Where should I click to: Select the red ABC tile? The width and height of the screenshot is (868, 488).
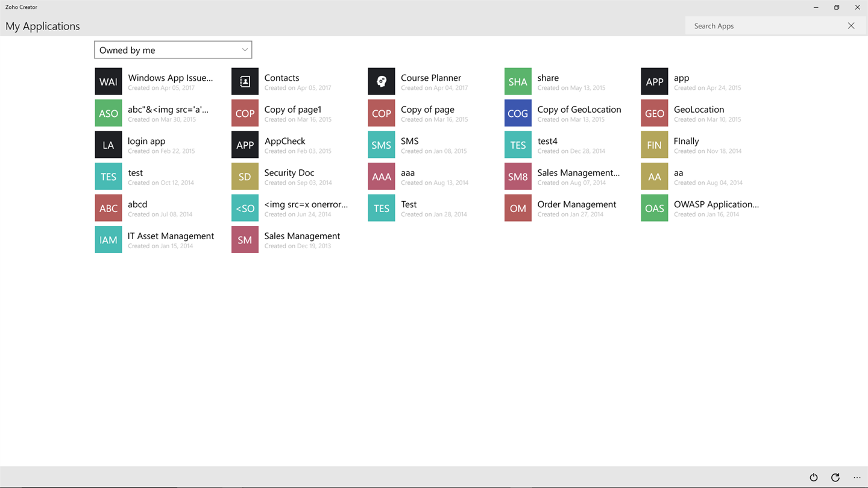(108, 208)
